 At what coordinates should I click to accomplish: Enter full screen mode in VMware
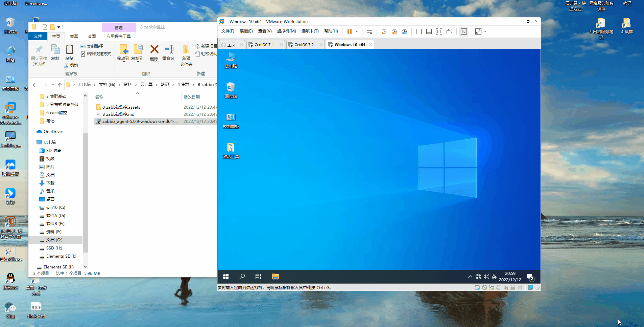point(439,31)
